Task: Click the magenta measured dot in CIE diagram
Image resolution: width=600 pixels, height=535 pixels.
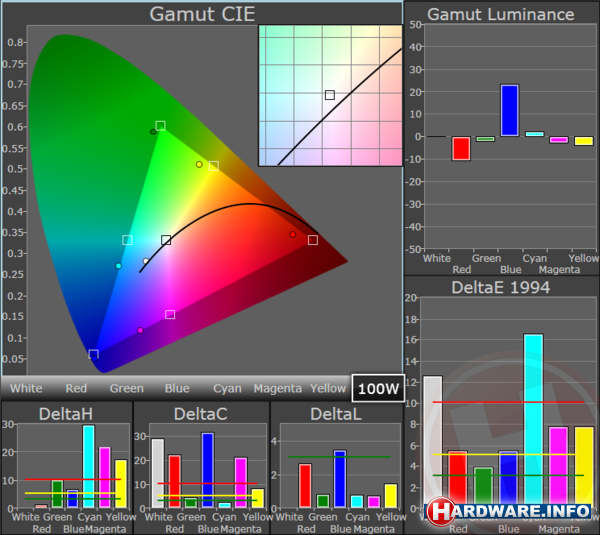Action: (x=140, y=330)
